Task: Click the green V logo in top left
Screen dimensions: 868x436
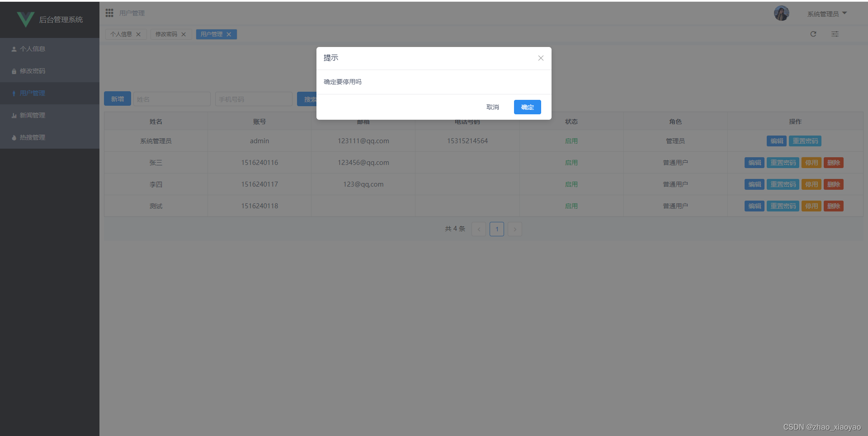Action: pyautogui.click(x=26, y=19)
